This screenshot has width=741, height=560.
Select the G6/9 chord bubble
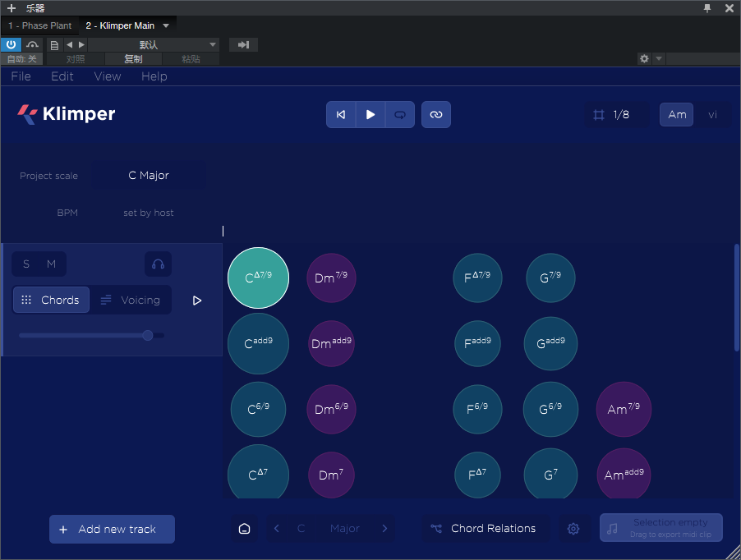pyautogui.click(x=550, y=409)
